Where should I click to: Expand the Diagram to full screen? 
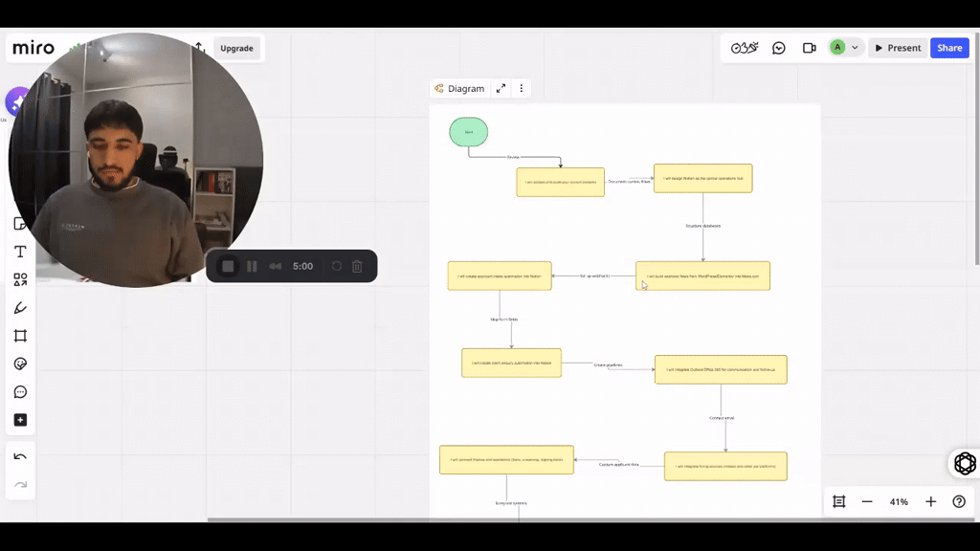click(501, 88)
